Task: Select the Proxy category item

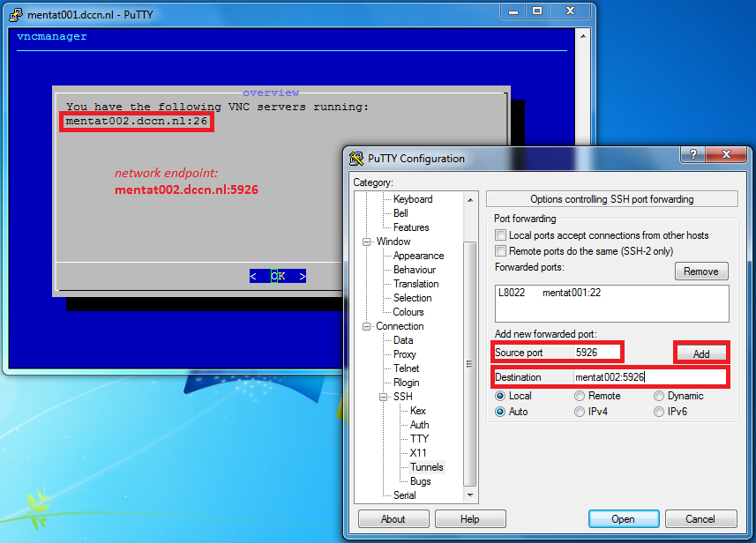Action: pos(404,354)
